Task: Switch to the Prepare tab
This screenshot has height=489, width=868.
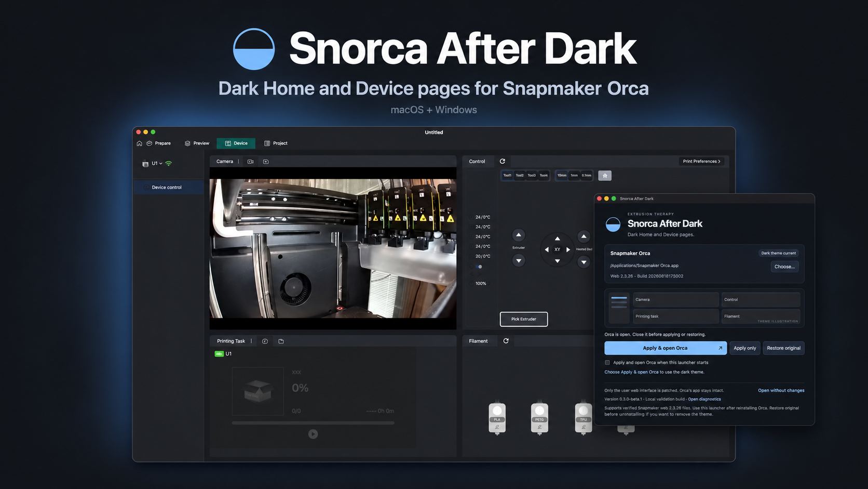Action: (x=159, y=143)
